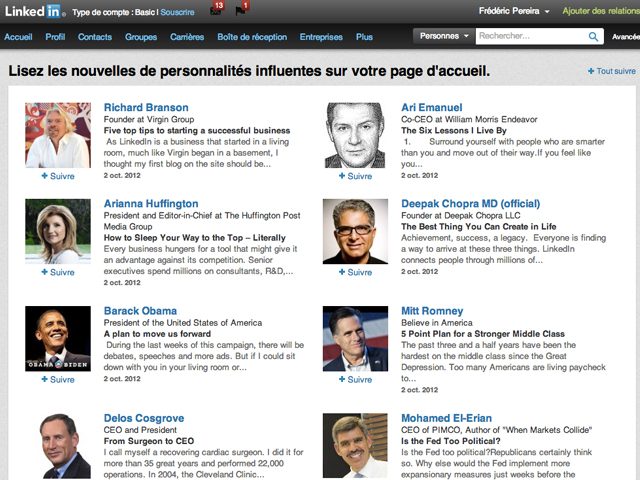Screen dimensions: 640x480
Task: Click 'President of the United States of America' text
Action: click(x=183, y=323)
